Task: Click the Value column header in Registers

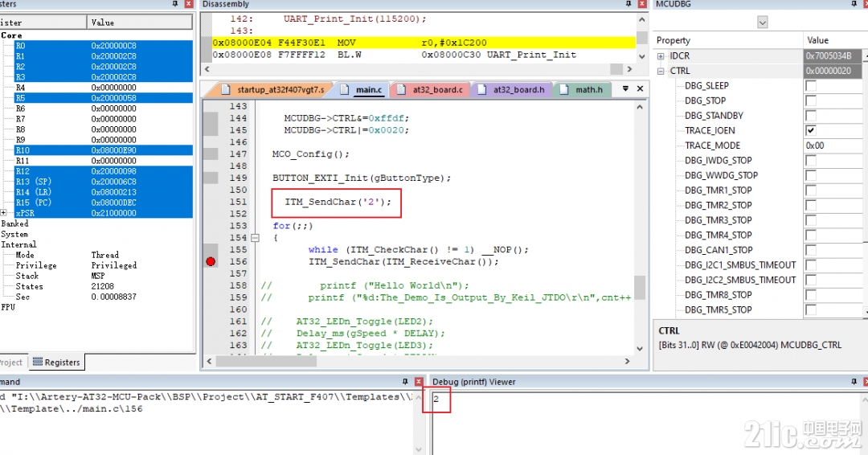Action: click(140, 23)
